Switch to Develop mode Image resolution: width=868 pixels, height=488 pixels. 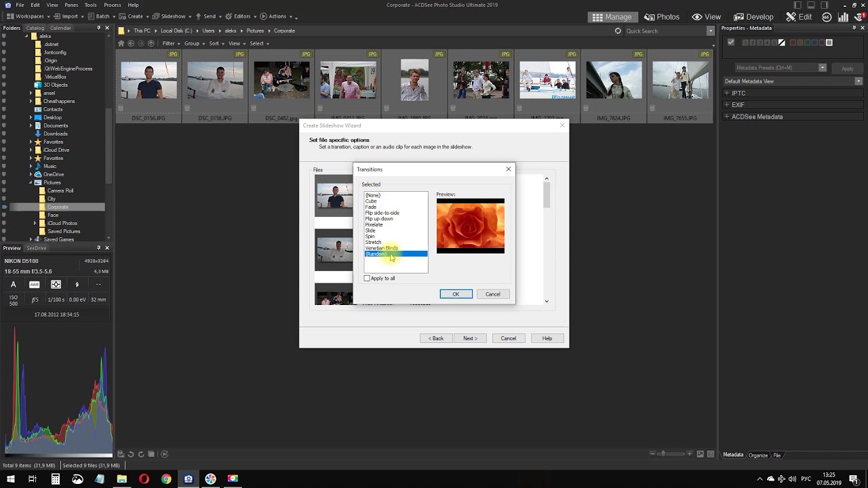tap(754, 17)
